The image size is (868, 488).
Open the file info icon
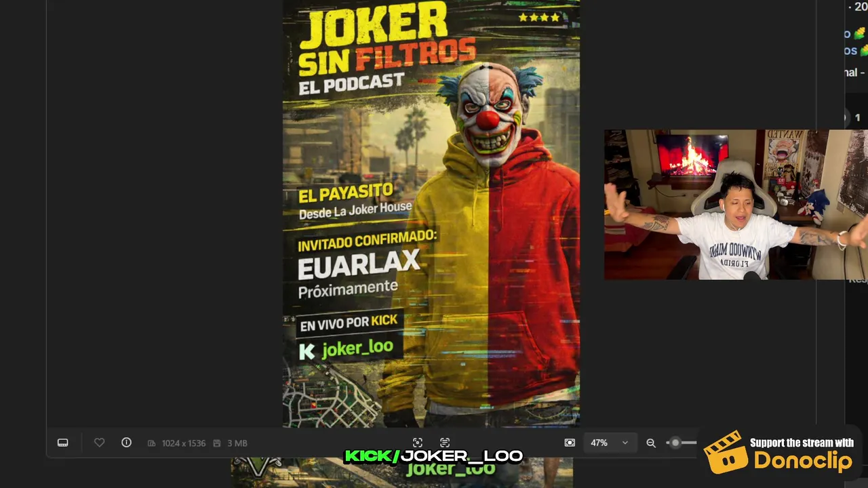126,443
